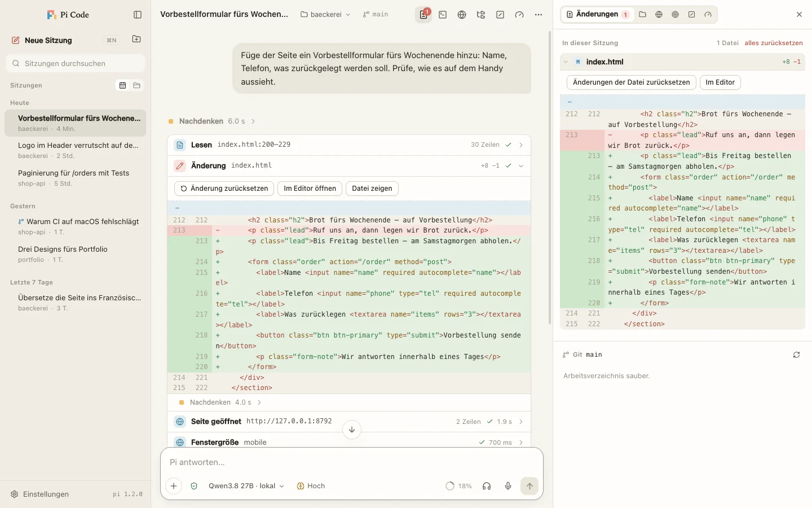Expand the Lesen index.html:200–229 row
This screenshot has height=508, width=812.
pyautogui.click(x=349, y=144)
